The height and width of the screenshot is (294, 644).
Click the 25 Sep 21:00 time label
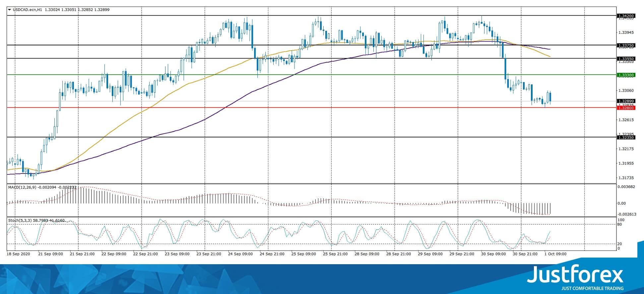click(335, 254)
